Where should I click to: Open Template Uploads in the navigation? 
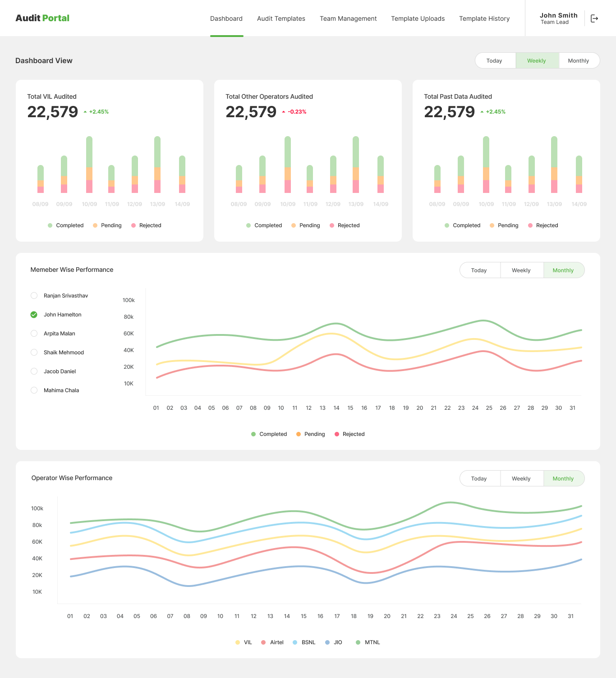(418, 18)
